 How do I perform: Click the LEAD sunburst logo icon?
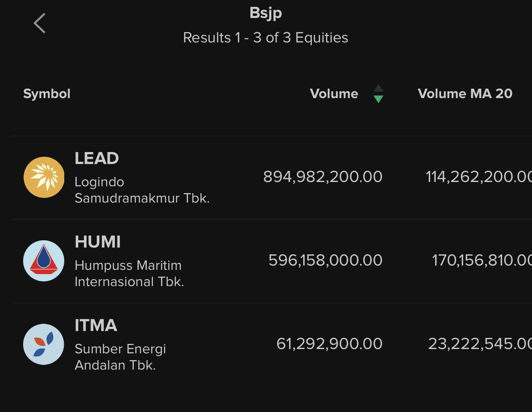(44, 177)
